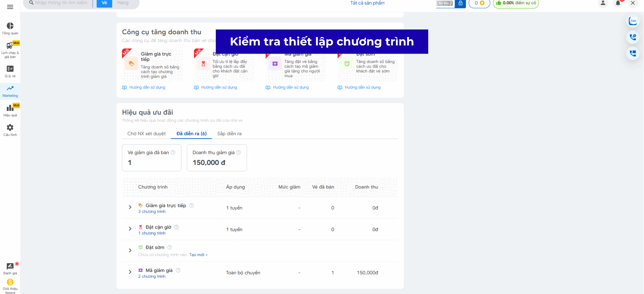Open Đánh giá reviews in sidebar
The width and height of the screenshot is (644, 294).
click(10, 269)
